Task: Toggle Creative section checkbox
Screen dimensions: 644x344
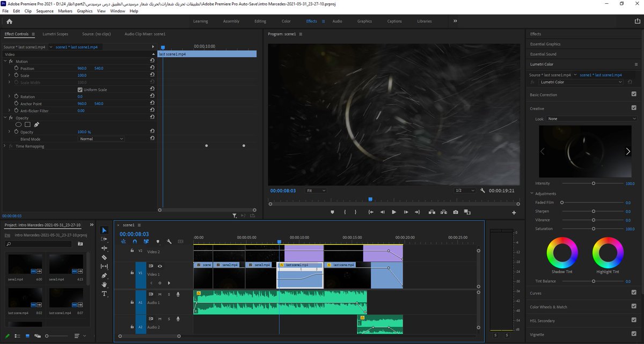Action: coord(634,108)
